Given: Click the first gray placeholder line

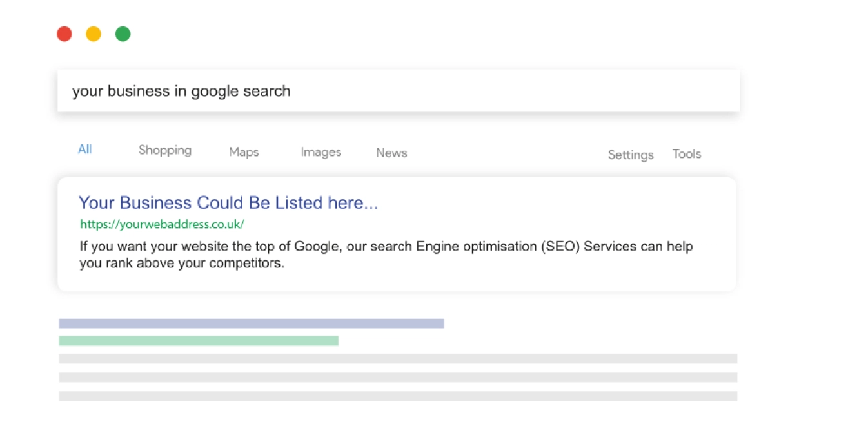Looking at the screenshot, I should click(398, 360).
